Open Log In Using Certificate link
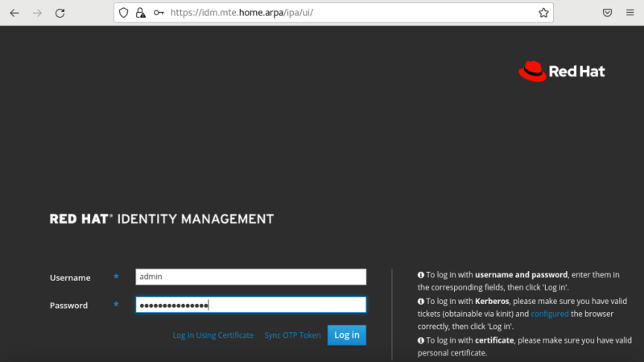This screenshot has height=362, width=644. click(x=213, y=335)
